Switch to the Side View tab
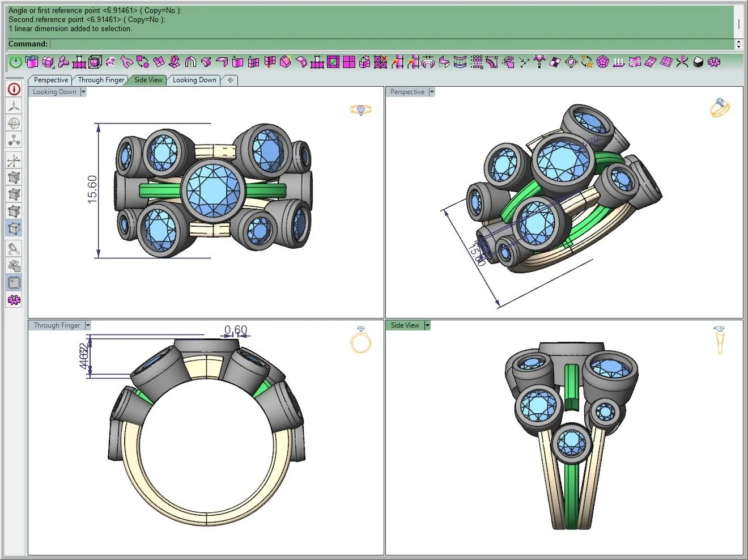Viewport: 748px width, 560px height. coord(148,80)
